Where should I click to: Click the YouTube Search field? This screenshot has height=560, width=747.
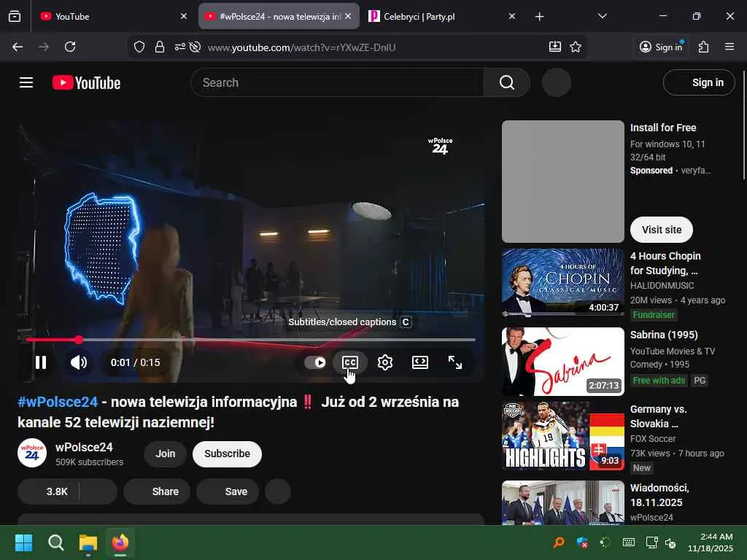click(x=337, y=83)
